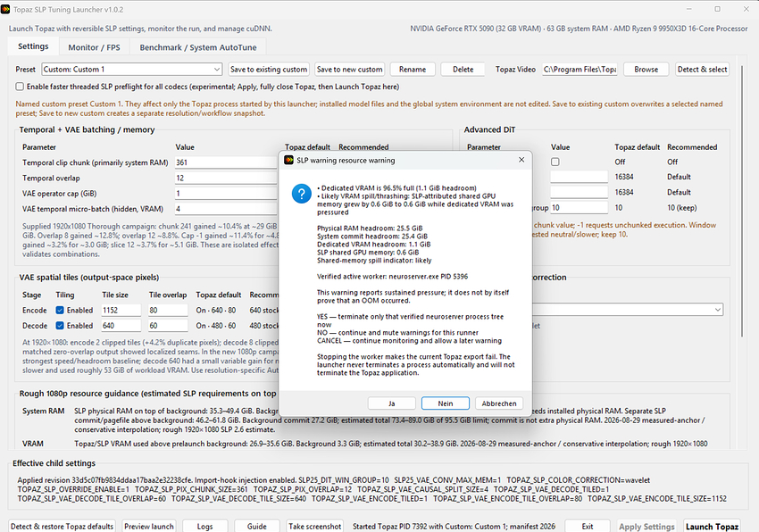Screen dimensions: 759x532
Task: Click the Decode tile overlap field 60
Action: point(168,326)
